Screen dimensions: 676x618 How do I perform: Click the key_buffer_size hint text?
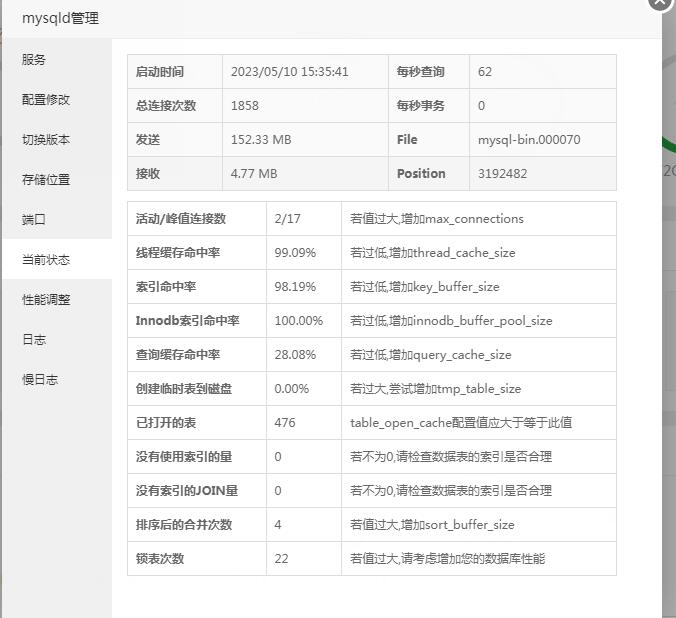[425, 287]
